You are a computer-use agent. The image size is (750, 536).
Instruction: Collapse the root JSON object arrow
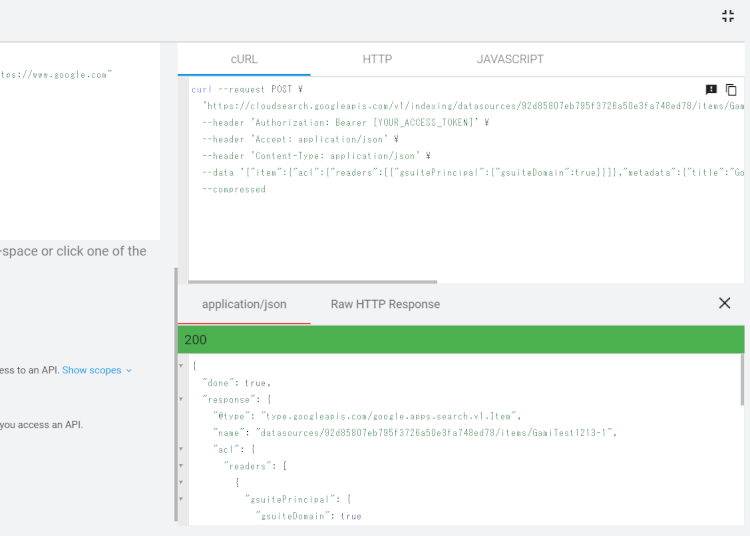[x=181, y=366]
